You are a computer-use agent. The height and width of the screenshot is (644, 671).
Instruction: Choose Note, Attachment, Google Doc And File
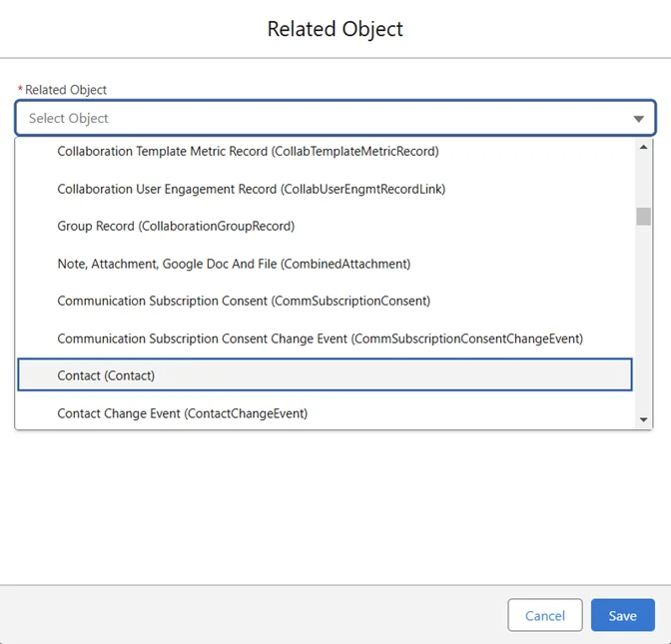coord(234,264)
